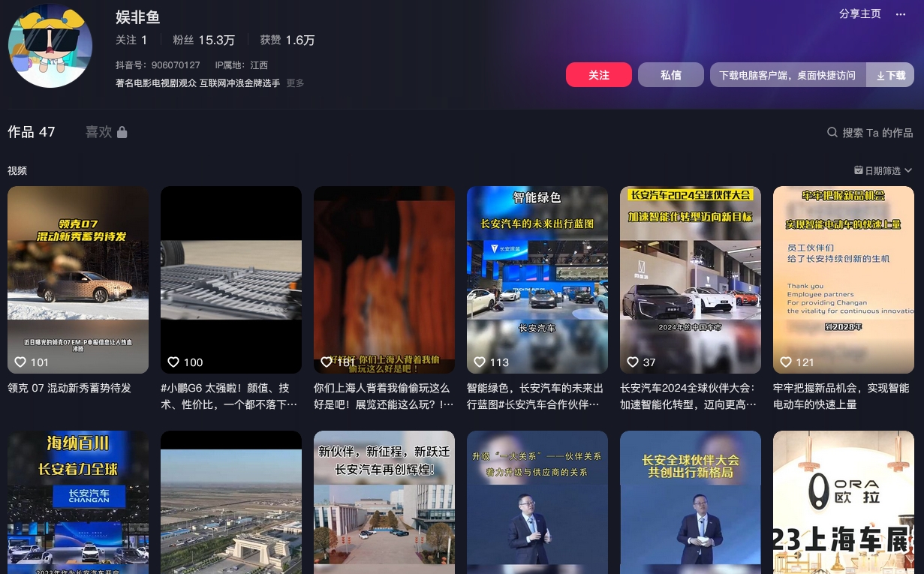Click the calendar icon beside 日期筛选
This screenshot has height=574, width=924.
(859, 171)
